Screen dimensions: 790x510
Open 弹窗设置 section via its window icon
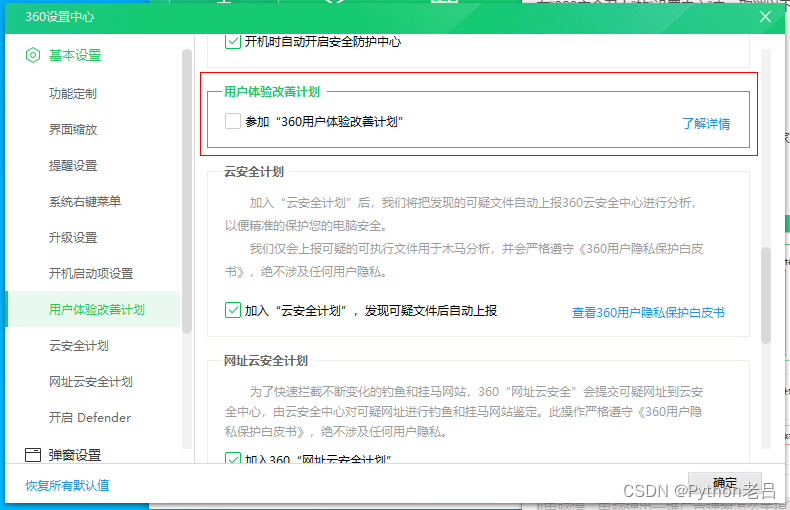(33, 455)
